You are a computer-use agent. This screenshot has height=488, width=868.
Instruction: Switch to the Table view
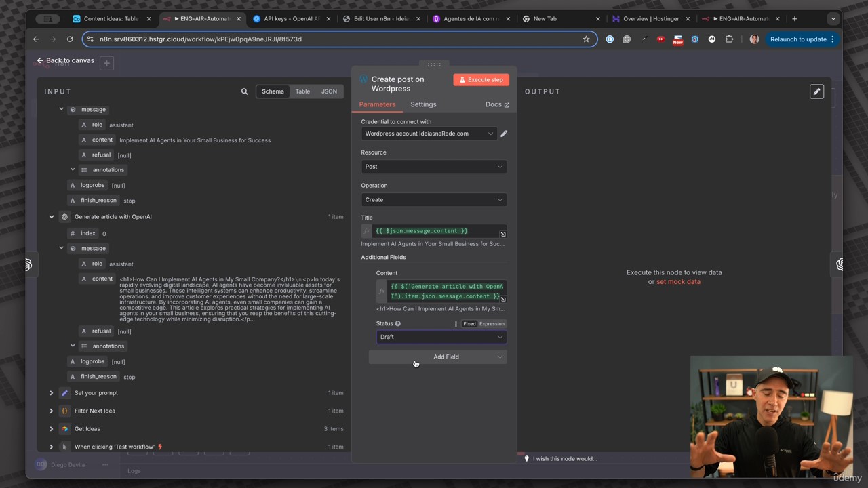302,91
